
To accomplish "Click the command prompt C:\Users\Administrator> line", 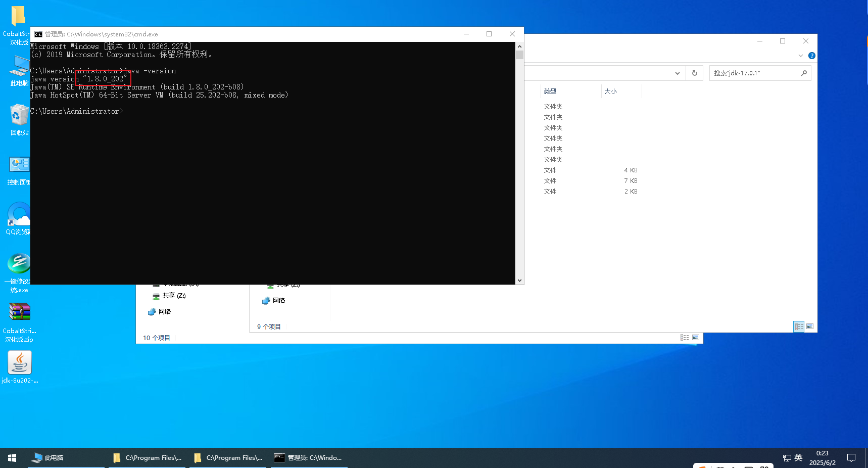I will (76, 111).
